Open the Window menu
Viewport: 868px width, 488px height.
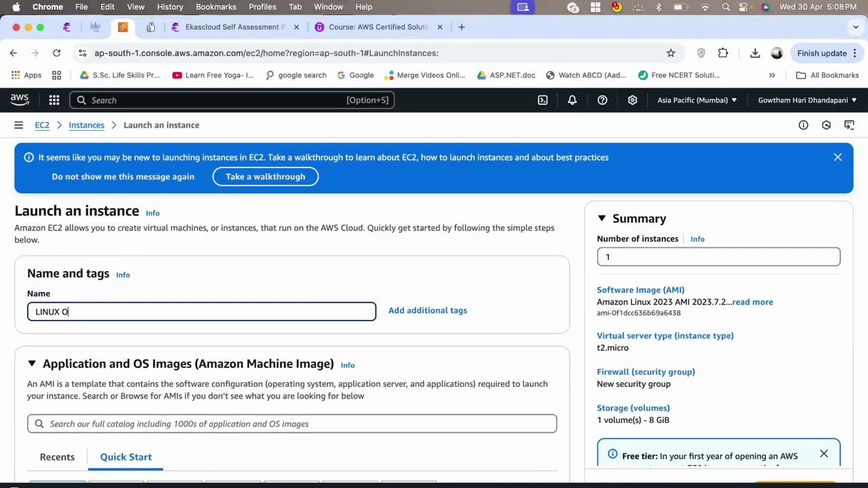coord(328,7)
